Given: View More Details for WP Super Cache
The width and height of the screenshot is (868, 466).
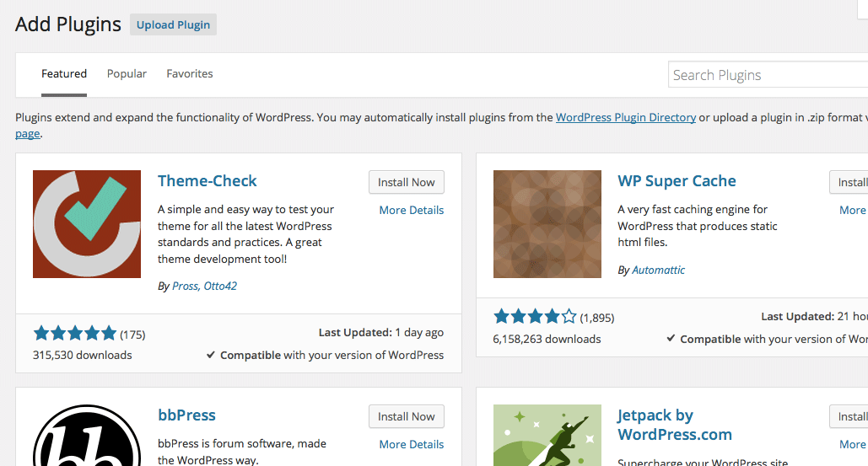Looking at the screenshot, I should [x=853, y=210].
